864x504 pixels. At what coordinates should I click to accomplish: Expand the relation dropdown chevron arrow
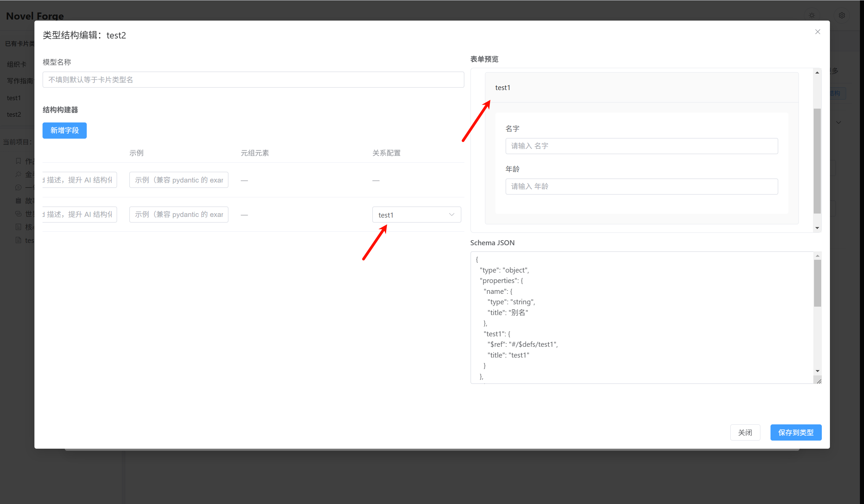(452, 215)
